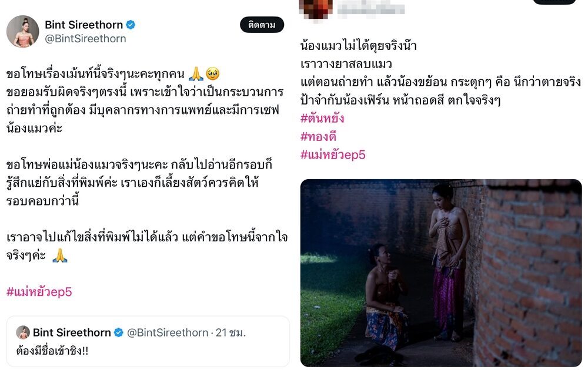
Task: Click the 21 ชม. timestamp of quoted tweet
Action: (x=230, y=332)
